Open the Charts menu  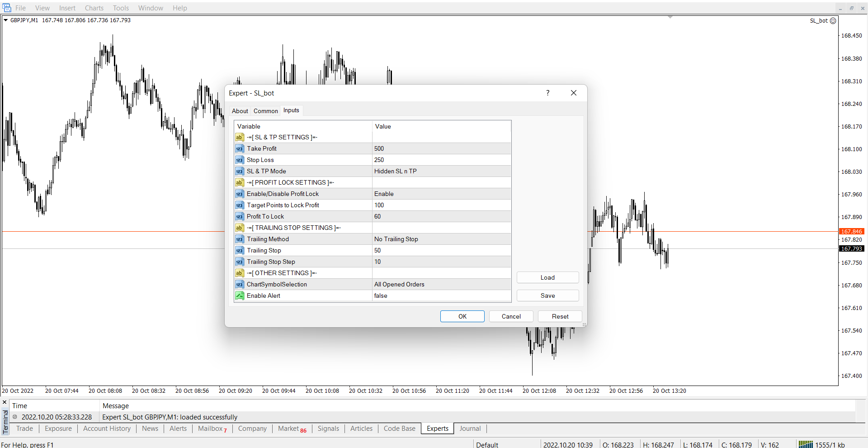(94, 8)
